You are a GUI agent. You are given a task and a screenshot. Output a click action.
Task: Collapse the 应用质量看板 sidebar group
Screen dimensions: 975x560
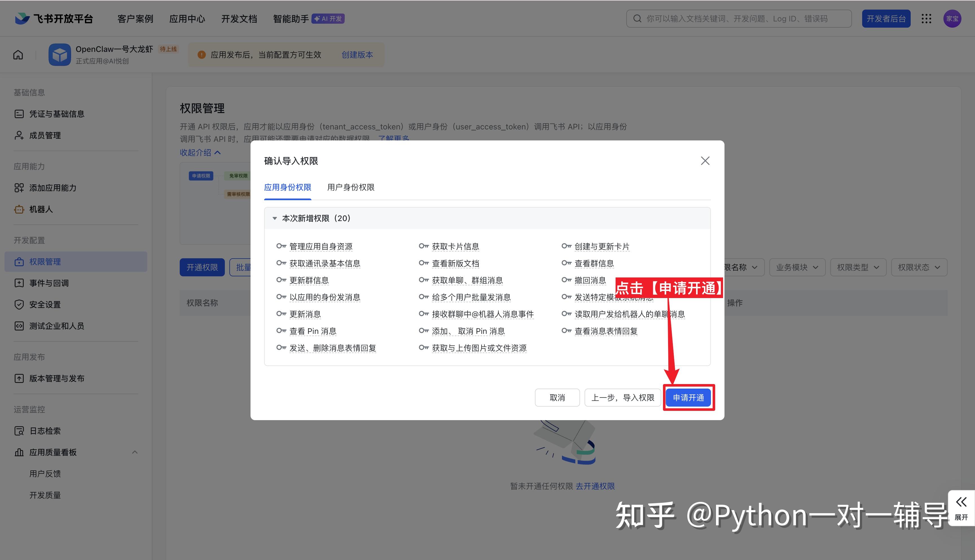135,452
